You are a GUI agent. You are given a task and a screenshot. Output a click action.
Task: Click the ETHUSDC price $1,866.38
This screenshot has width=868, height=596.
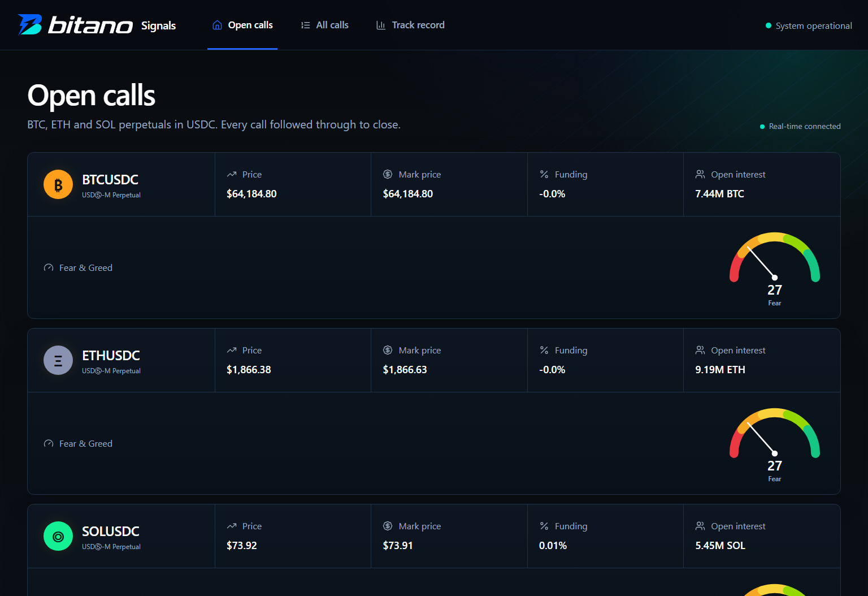249,370
